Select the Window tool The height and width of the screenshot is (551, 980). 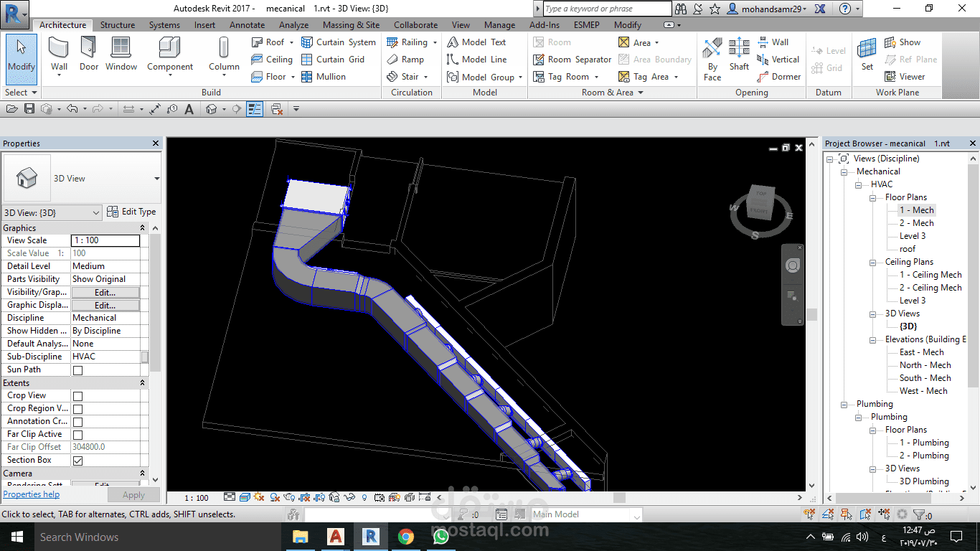121,55
